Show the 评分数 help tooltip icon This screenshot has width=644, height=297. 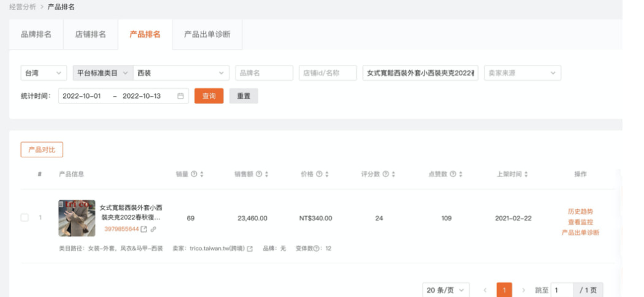386,174
